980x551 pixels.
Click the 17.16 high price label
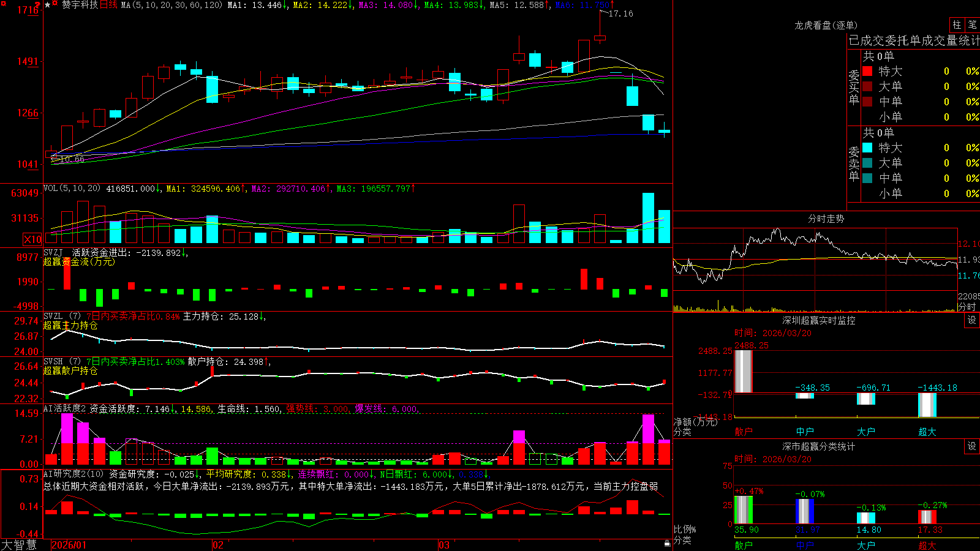[x=621, y=13]
